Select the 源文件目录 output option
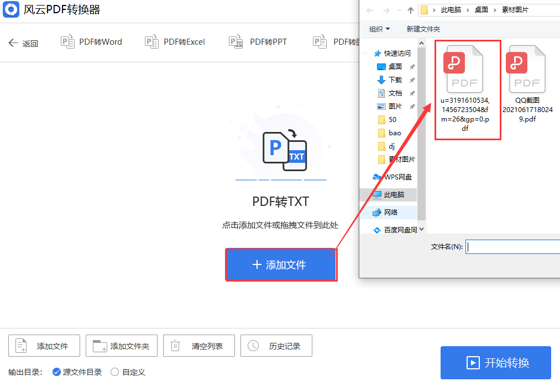 [56, 372]
